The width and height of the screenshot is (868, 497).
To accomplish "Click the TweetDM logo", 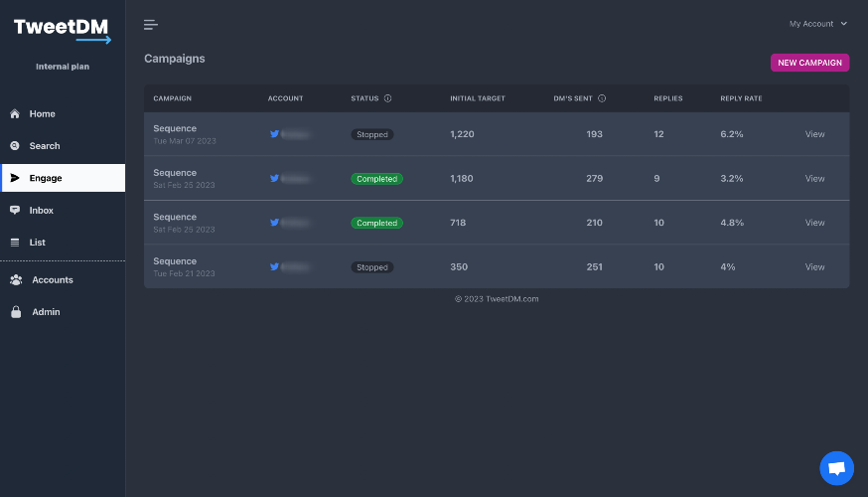I will click(x=62, y=30).
